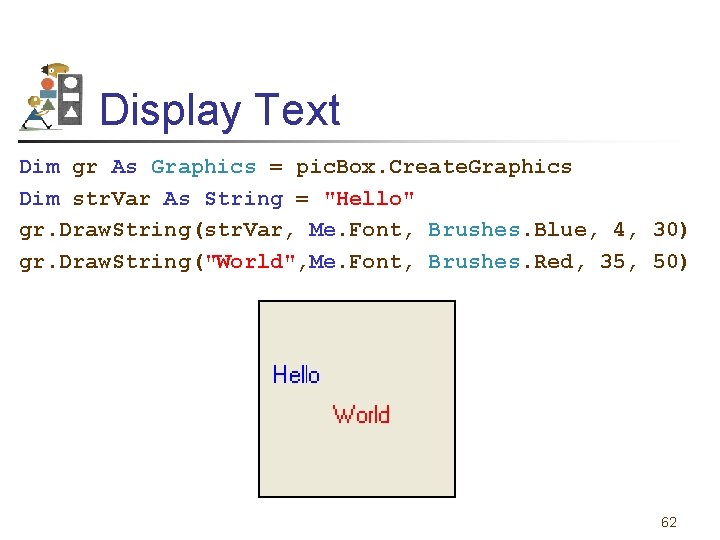Click the line 'Dim strVar As String = "Hello"'
This screenshot has height=540, width=720.
[216, 199]
